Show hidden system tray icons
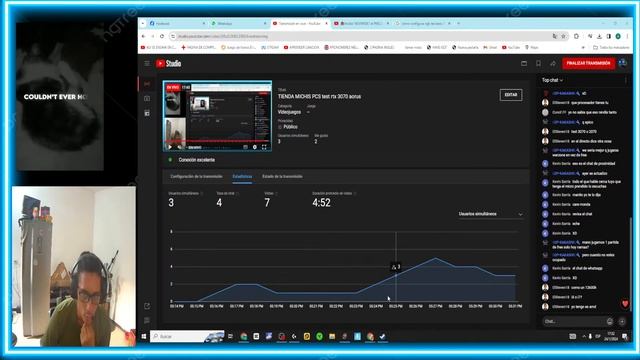The height and width of the screenshot is (360, 640). (x=584, y=336)
